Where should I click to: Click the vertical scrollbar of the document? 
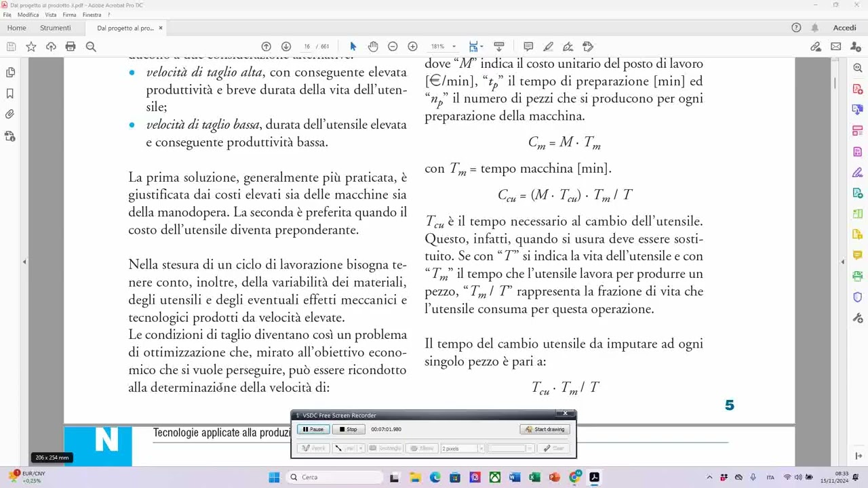835,83
